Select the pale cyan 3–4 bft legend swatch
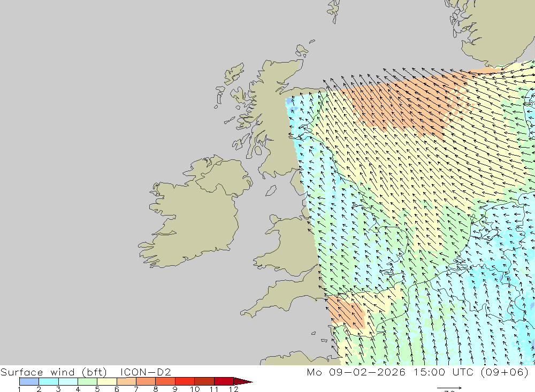 pyautogui.click(x=68, y=381)
